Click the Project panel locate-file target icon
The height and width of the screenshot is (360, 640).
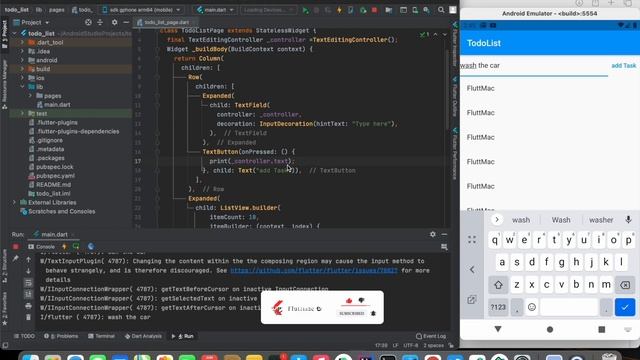click(88, 22)
